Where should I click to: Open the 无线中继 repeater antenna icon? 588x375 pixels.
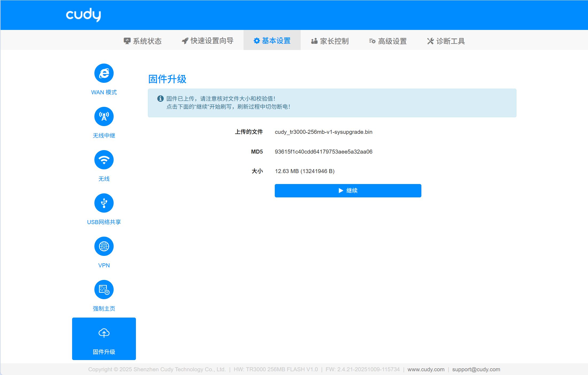pyautogui.click(x=104, y=116)
